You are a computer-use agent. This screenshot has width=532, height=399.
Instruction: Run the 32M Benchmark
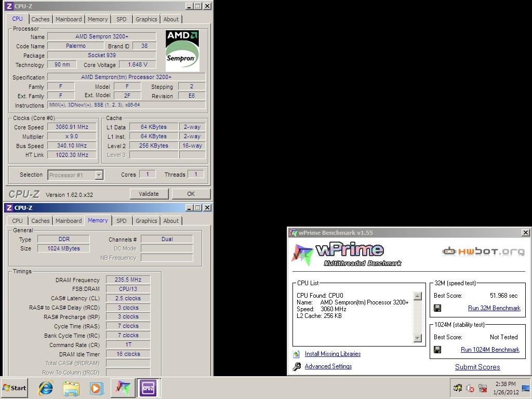(494, 308)
